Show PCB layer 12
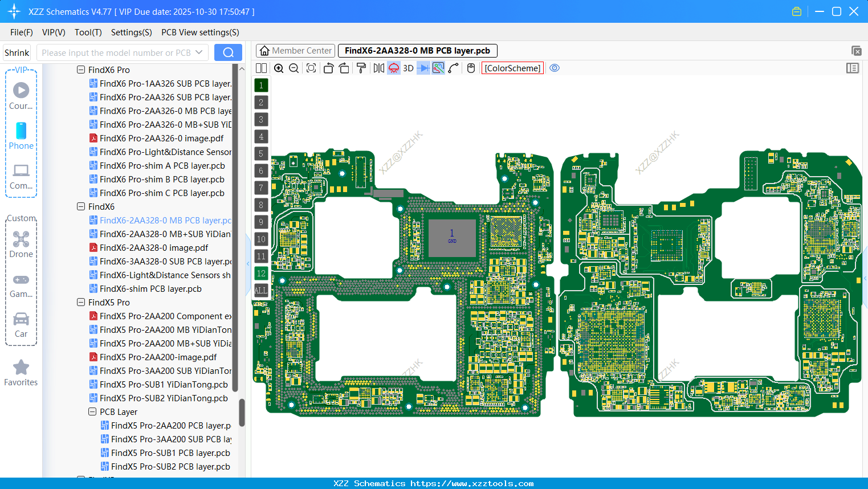Image resolution: width=868 pixels, height=489 pixels. tap(261, 274)
